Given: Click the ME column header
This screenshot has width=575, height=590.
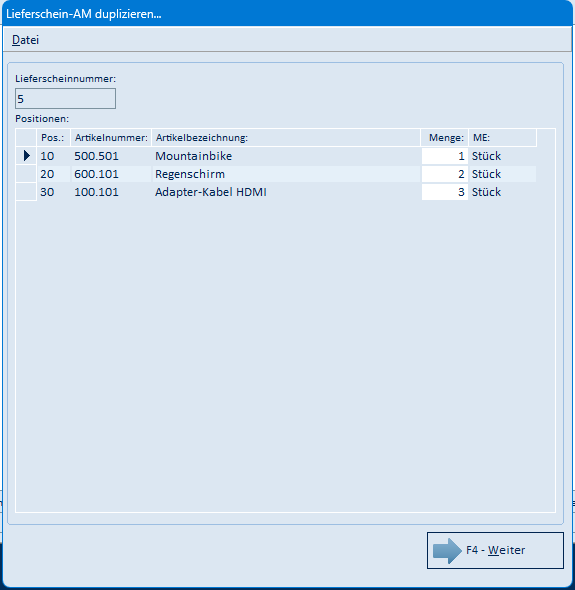Looking at the screenshot, I should click(x=503, y=138).
